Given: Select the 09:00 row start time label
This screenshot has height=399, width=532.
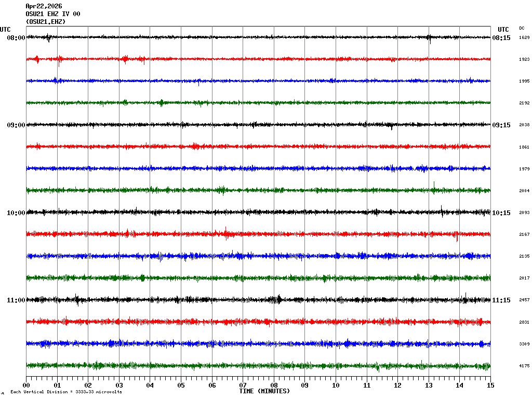Looking at the screenshot, I should click(16, 125).
